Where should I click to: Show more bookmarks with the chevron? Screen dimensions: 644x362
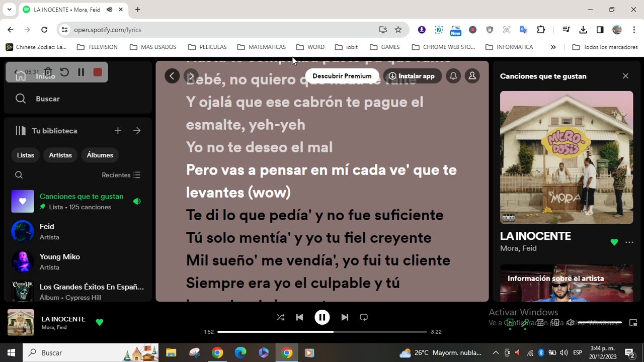tap(553, 47)
